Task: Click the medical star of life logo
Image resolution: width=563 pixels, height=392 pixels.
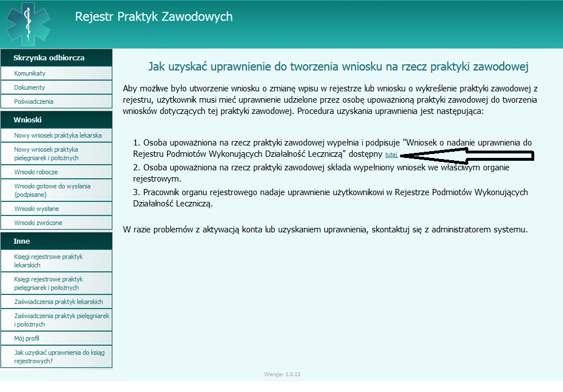Action: [28, 24]
